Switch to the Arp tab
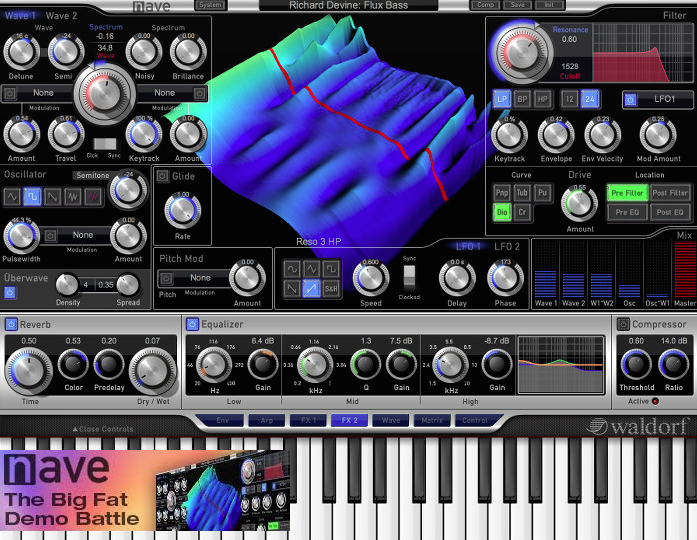This screenshot has height=540, width=697. pyautogui.click(x=266, y=420)
